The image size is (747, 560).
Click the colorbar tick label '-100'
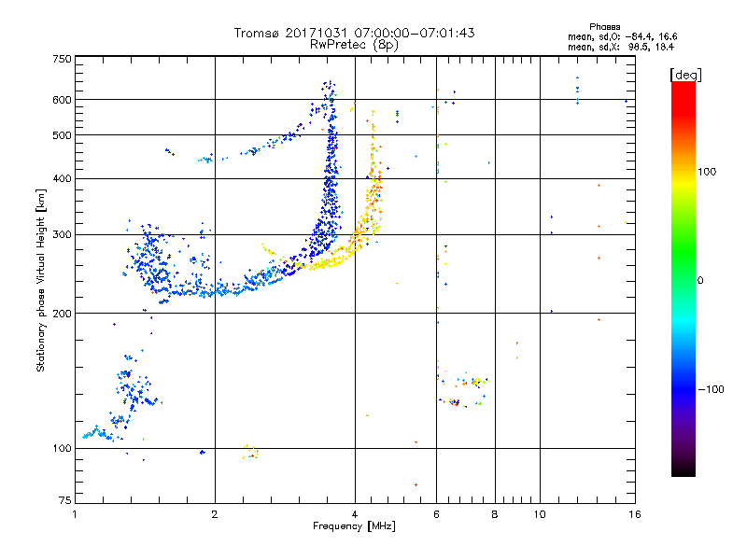click(x=712, y=389)
